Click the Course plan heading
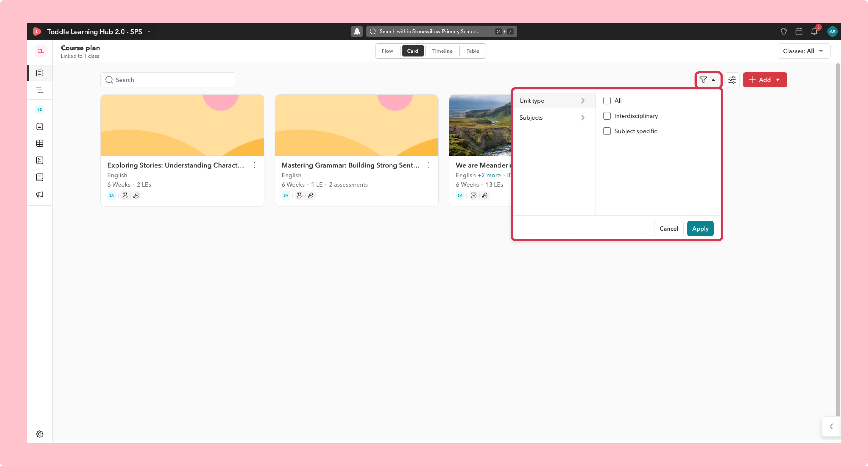868x466 pixels. tap(81, 48)
